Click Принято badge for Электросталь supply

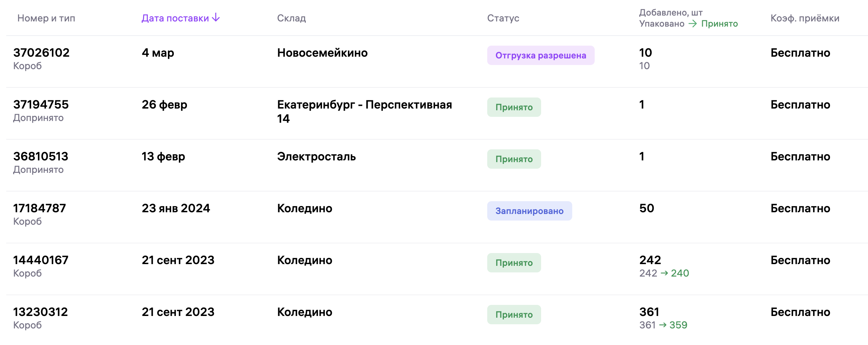pos(514,159)
